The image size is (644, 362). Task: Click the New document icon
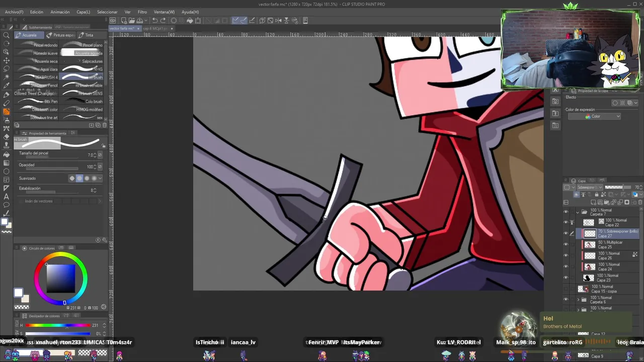click(123, 21)
